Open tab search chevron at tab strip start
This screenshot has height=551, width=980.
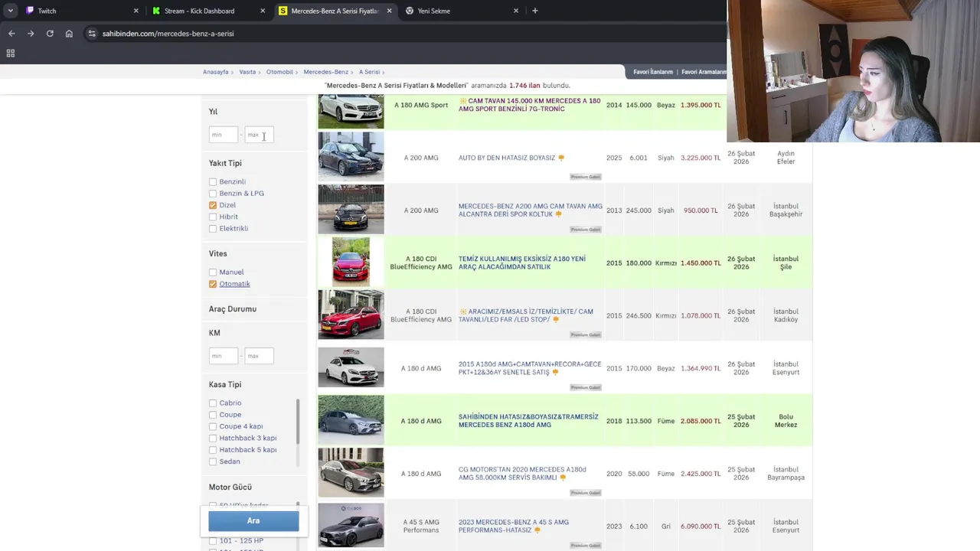tap(11, 11)
